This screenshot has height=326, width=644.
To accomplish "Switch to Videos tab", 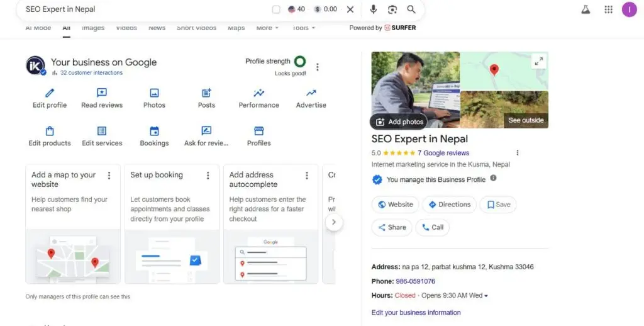I will [x=126, y=28].
